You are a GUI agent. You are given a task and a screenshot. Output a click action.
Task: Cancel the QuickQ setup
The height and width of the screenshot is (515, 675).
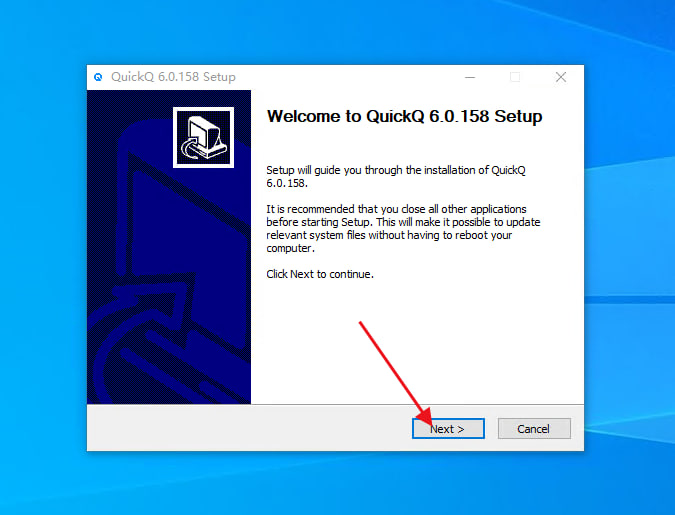point(534,428)
